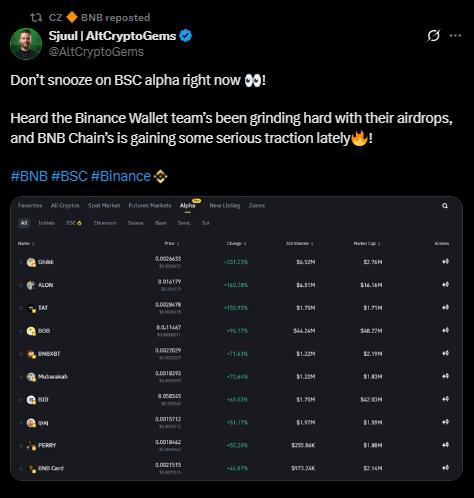Image resolution: width=474 pixels, height=498 pixels.
Task: Toggle favorite star beside PERRY row
Action: (x=21, y=446)
